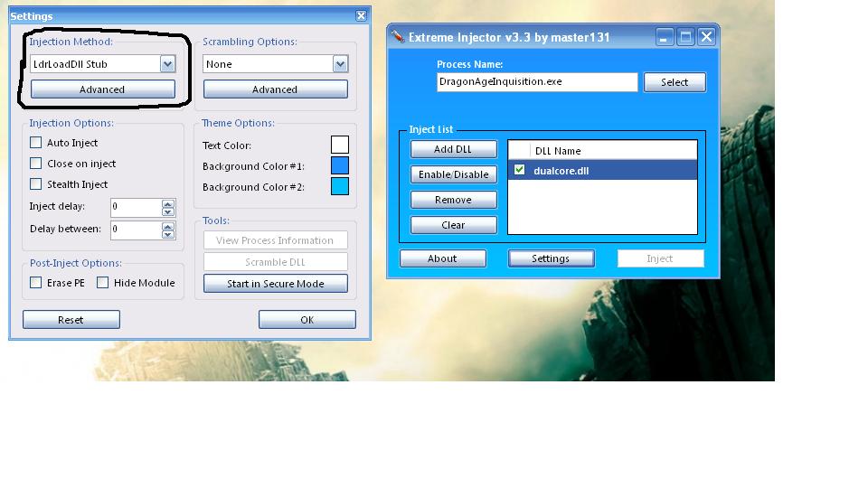Click the Remove button in Inject List
The width and height of the screenshot is (868, 488).
click(453, 200)
